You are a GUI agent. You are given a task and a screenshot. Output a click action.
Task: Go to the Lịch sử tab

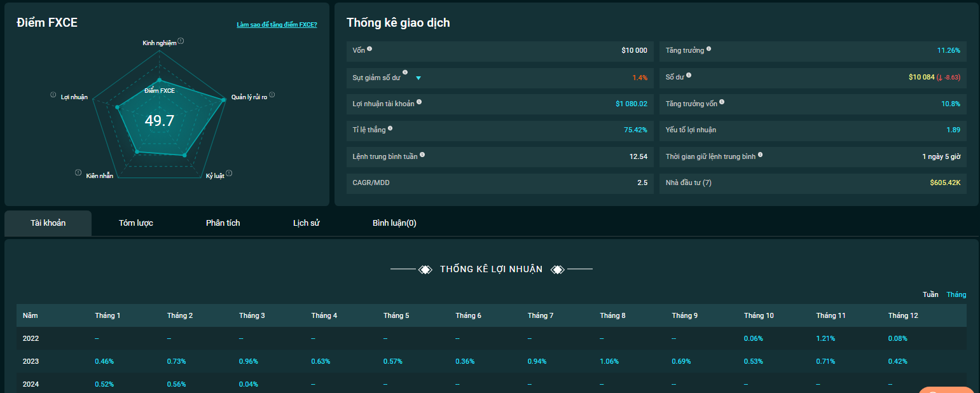pyautogui.click(x=306, y=223)
